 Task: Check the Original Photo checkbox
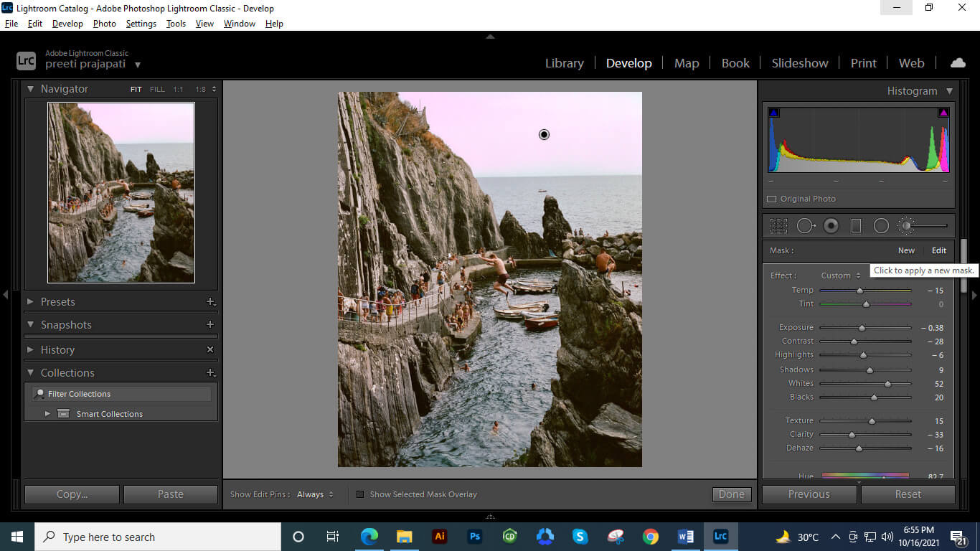[772, 199]
